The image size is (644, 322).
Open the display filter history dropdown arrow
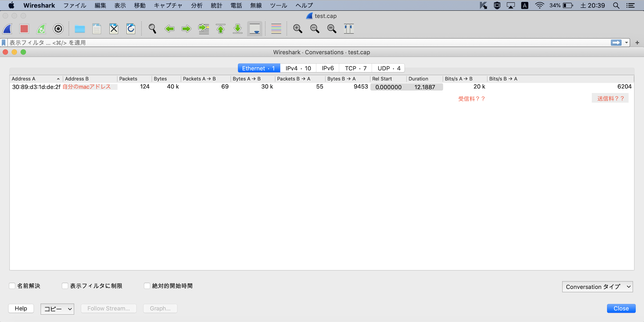pyautogui.click(x=627, y=43)
